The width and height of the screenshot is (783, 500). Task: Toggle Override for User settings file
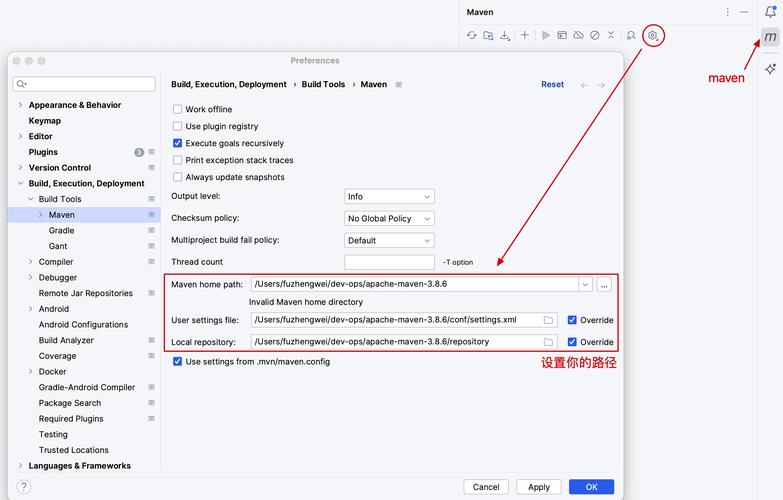[x=572, y=320]
